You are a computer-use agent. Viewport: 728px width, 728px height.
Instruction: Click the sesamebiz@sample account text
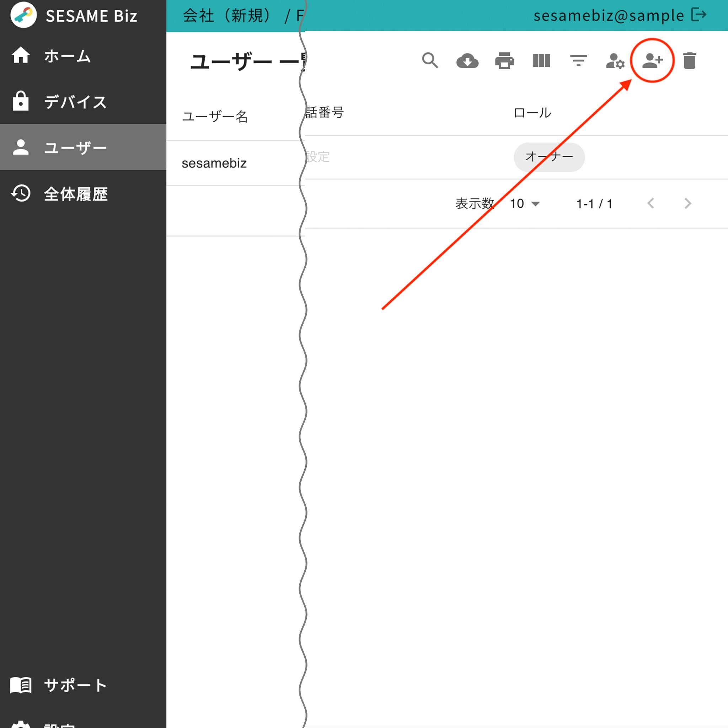click(609, 16)
